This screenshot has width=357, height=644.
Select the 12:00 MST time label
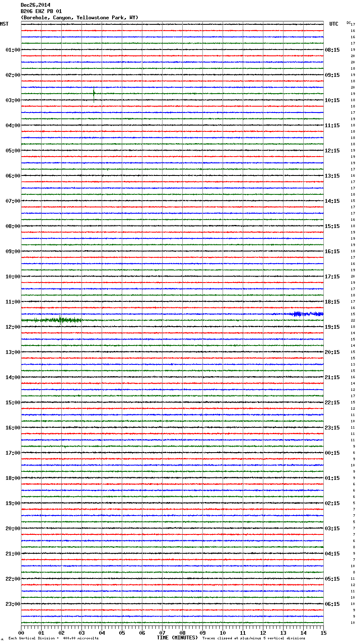click(x=13, y=327)
